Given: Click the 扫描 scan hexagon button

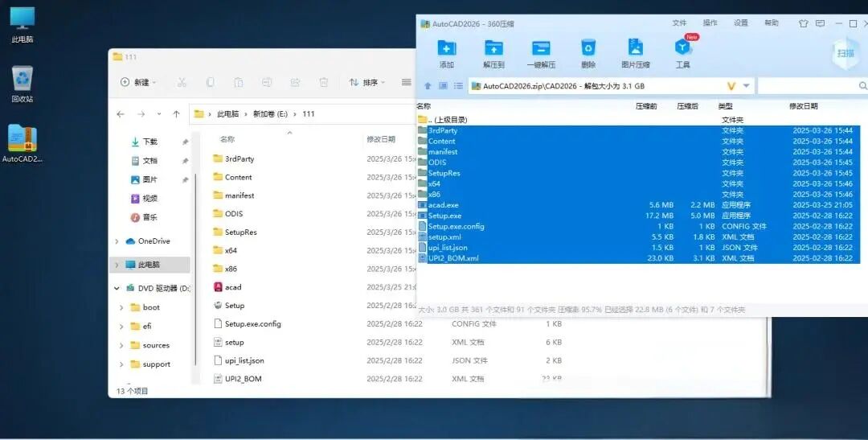Looking at the screenshot, I should (845, 53).
